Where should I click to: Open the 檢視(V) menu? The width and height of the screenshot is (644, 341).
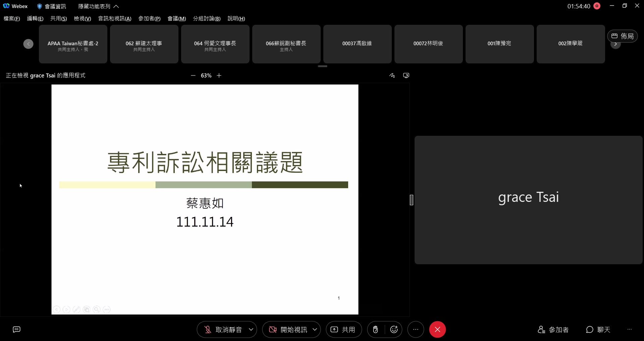tap(83, 18)
